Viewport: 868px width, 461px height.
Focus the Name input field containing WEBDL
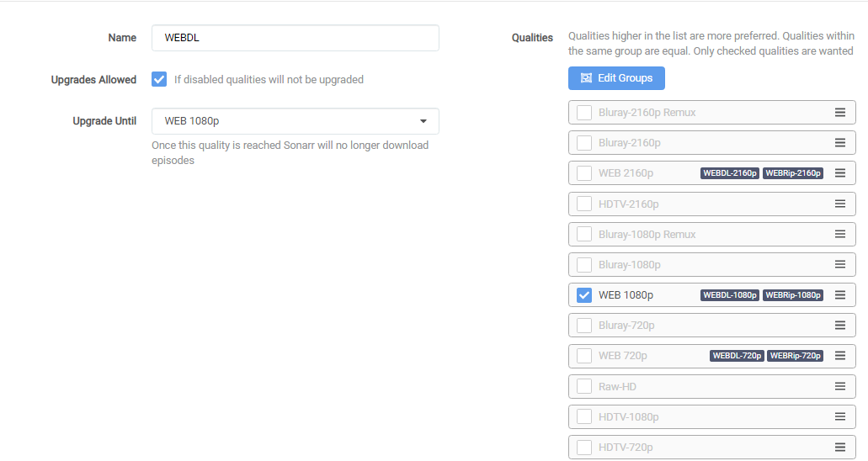click(x=295, y=38)
